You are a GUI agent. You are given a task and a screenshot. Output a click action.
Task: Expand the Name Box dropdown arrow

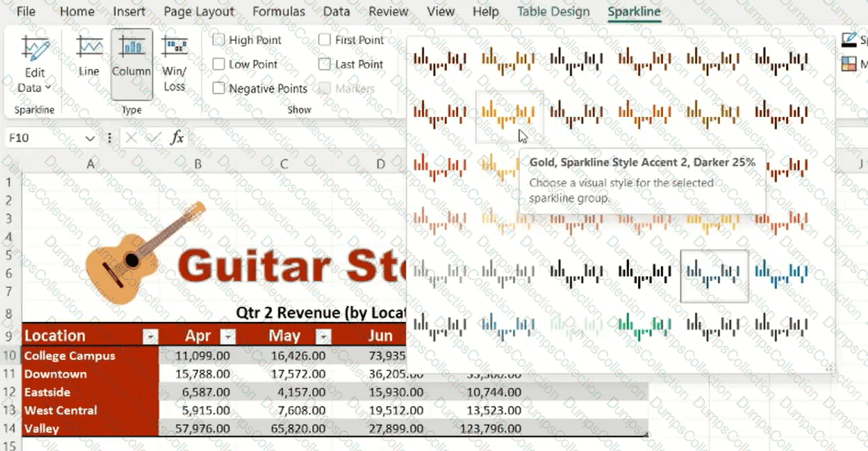tap(90, 138)
